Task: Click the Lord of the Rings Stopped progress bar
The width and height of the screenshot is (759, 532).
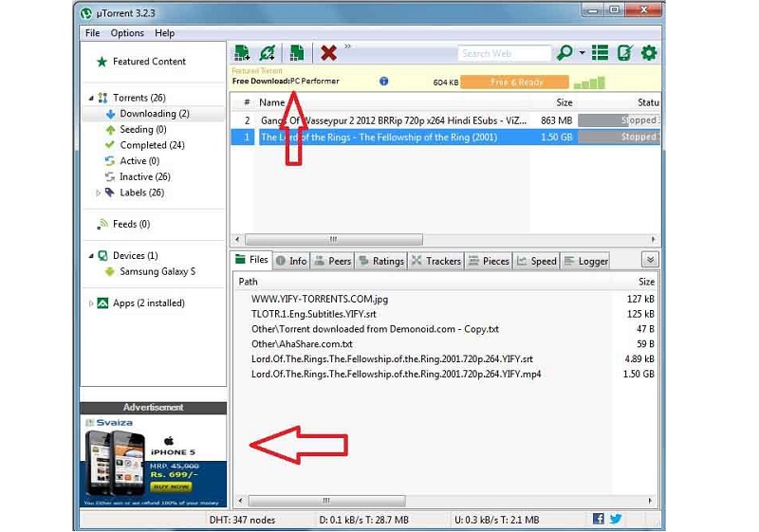Action: 620,138
